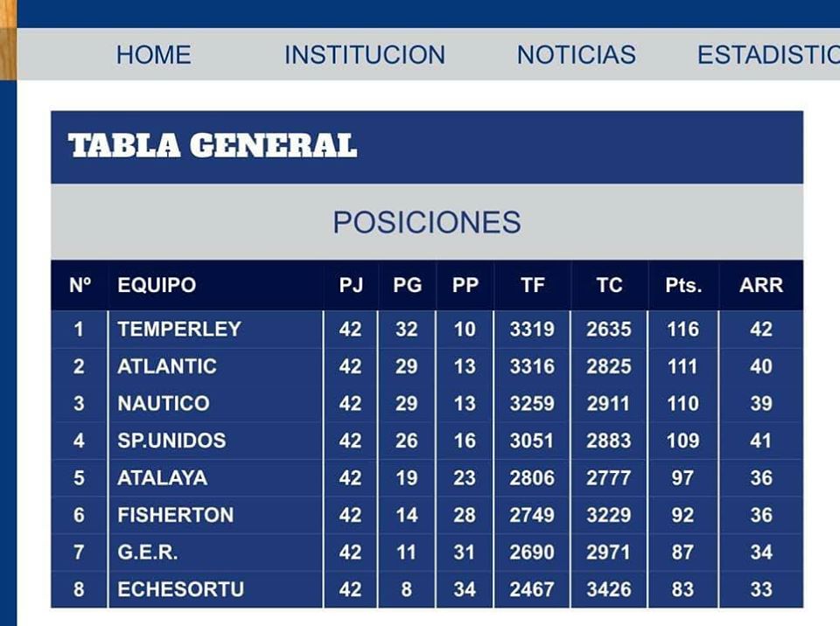The image size is (840, 626).
Task: Click the SP.UNIDOS team name
Action: pos(171,441)
